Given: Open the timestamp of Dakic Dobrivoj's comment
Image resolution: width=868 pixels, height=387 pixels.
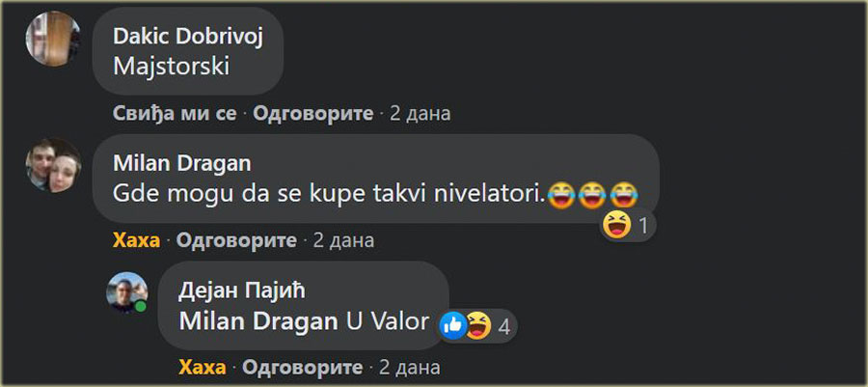Looking at the screenshot, I should (x=420, y=114).
